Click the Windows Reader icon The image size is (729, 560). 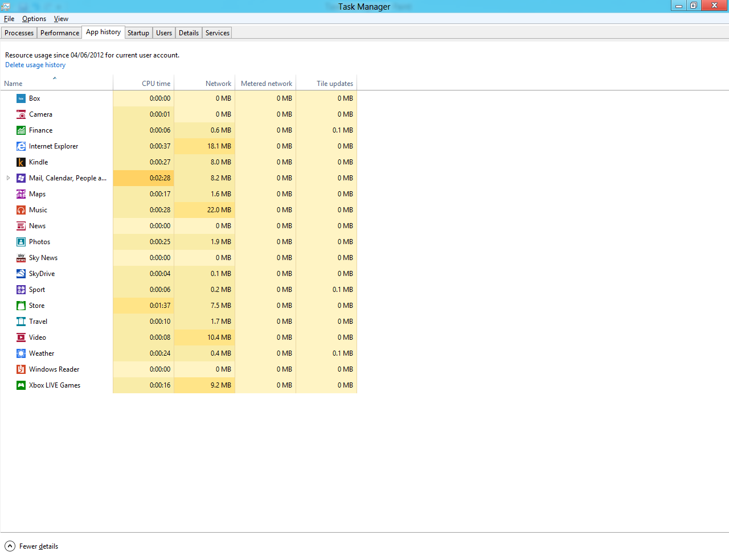tap(21, 369)
